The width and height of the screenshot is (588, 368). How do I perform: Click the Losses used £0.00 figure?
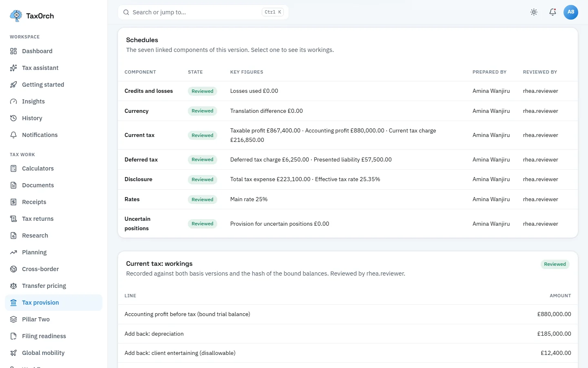pos(254,91)
